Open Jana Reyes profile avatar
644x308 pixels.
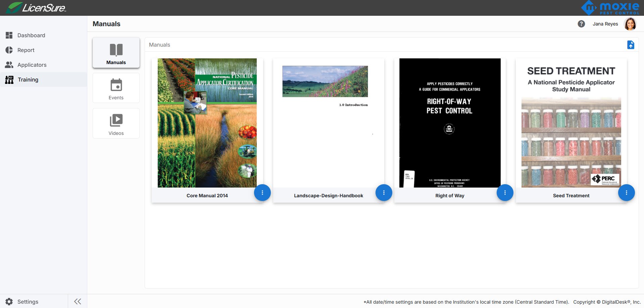click(630, 24)
